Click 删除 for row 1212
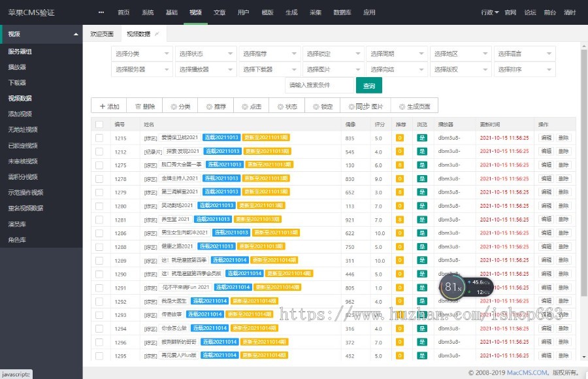Screen dimensions: 588x379 point(563,151)
